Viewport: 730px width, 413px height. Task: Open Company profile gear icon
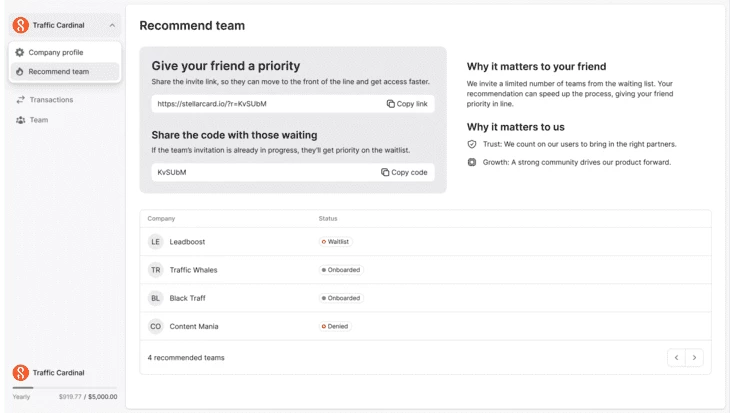point(20,53)
